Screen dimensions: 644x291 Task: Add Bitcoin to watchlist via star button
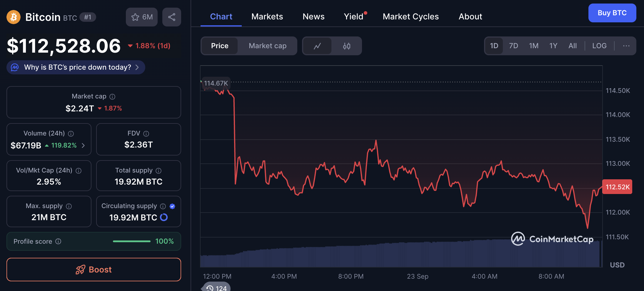click(x=141, y=17)
